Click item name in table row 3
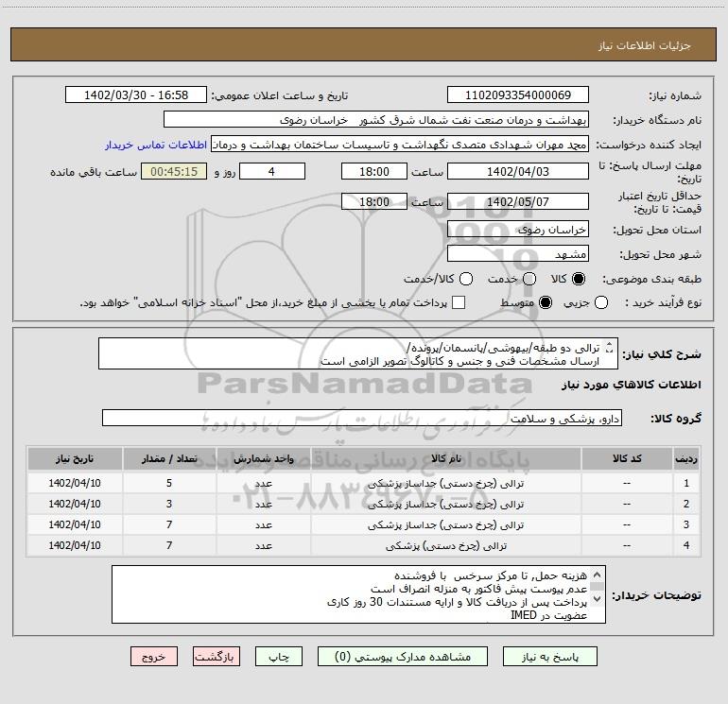728x704 pixels. coord(445,524)
